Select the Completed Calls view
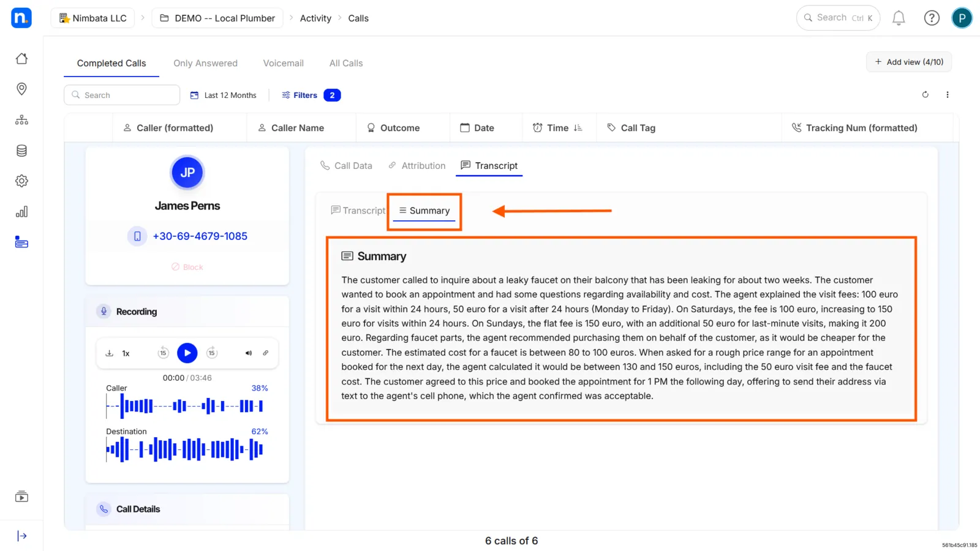 111,63
